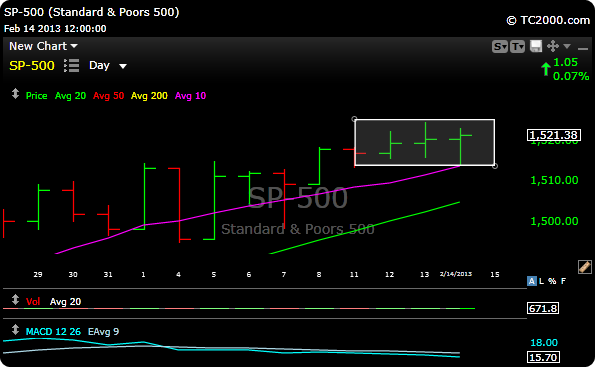The image size is (595, 367).
Task: Click the 1,521.38 price scale value
Action: click(554, 135)
